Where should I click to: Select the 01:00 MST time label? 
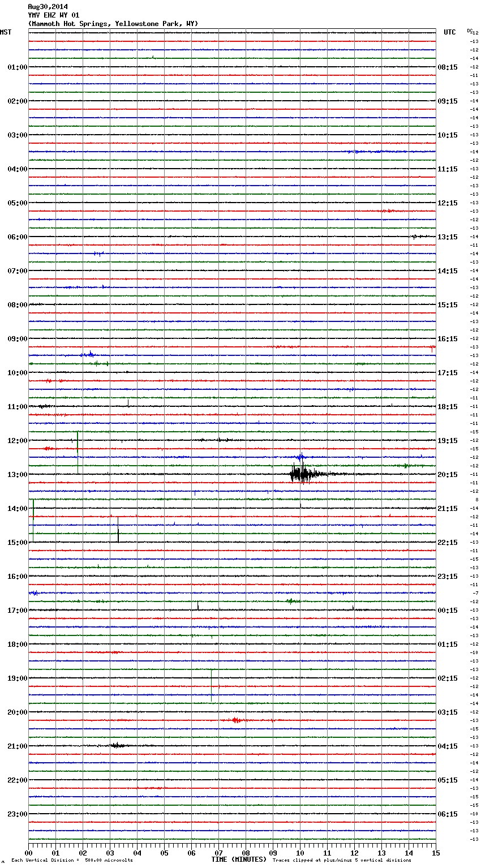(18, 67)
